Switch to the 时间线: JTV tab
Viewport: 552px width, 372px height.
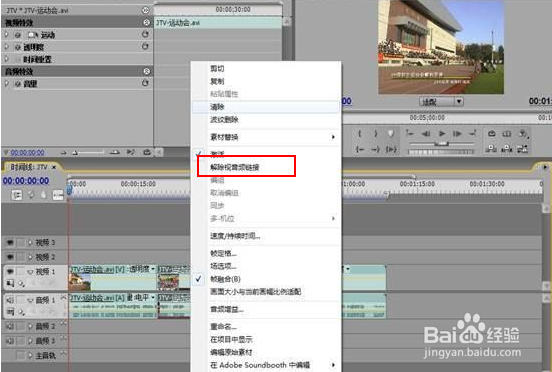(x=30, y=167)
